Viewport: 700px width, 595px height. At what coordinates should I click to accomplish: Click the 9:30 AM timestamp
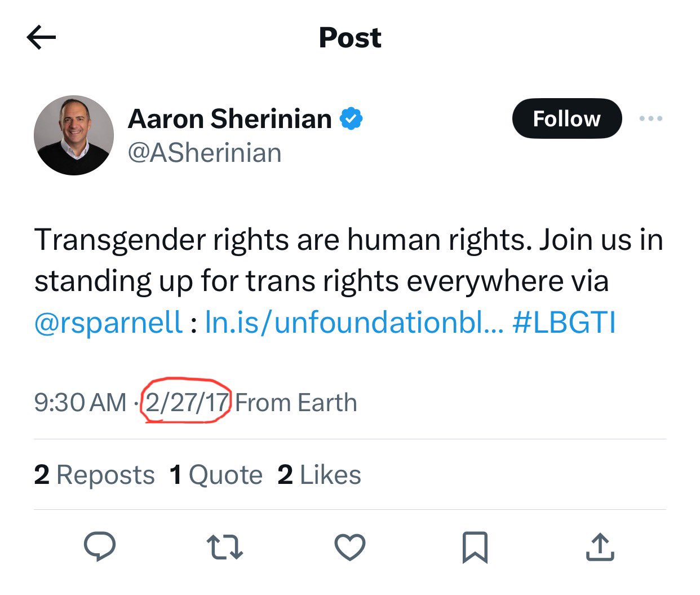tap(81, 403)
